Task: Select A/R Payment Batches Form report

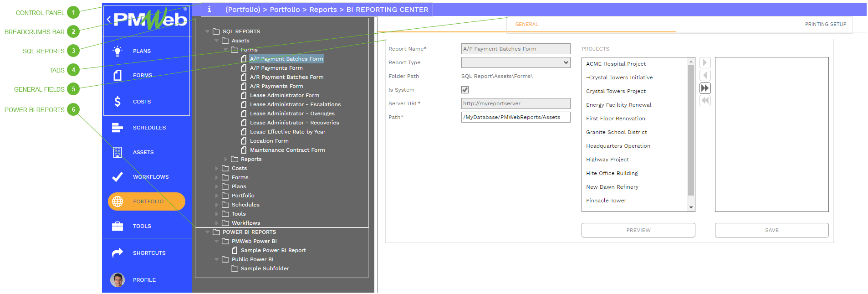Action: 286,77
